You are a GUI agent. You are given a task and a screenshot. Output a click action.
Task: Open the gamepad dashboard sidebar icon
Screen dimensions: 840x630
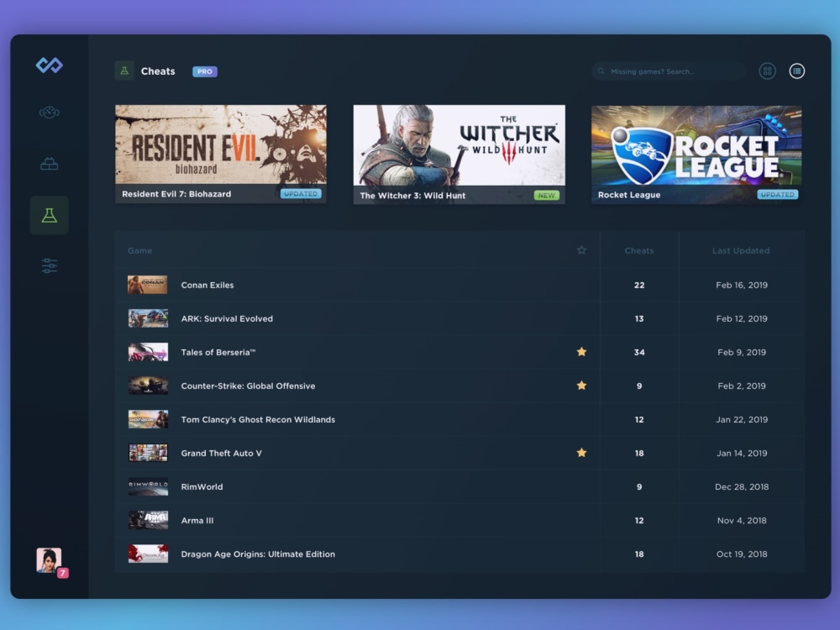point(50,113)
